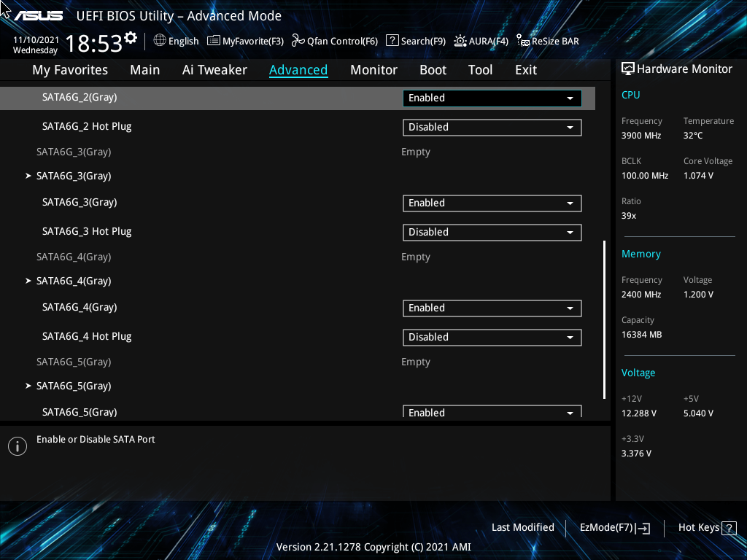Click Last Modified

[522, 527]
